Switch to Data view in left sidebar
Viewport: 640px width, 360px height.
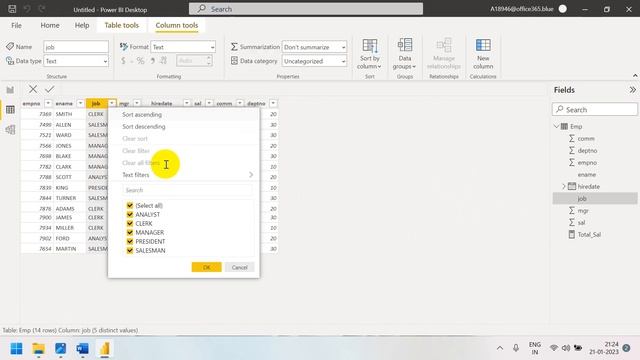coord(10,109)
